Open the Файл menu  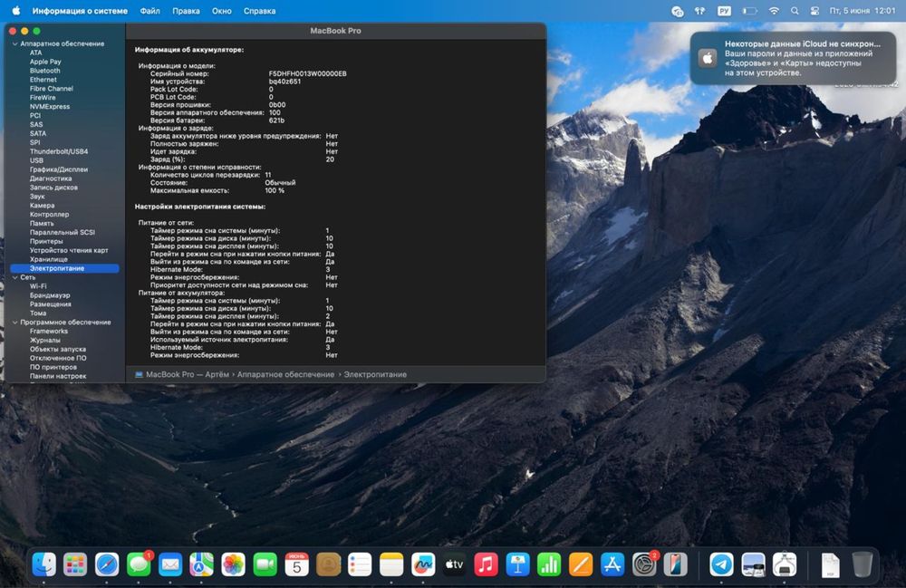point(149,10)
